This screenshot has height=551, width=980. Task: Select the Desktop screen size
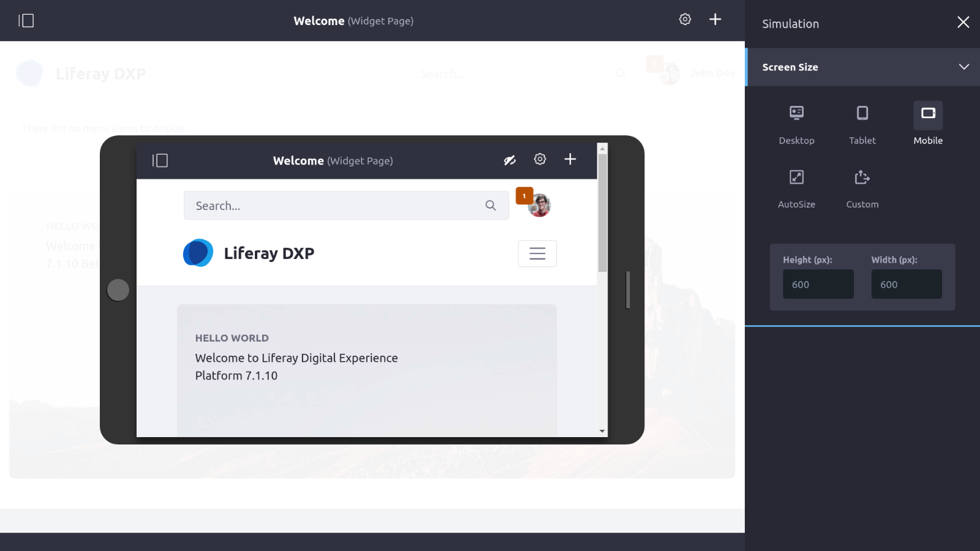point(796,124)
